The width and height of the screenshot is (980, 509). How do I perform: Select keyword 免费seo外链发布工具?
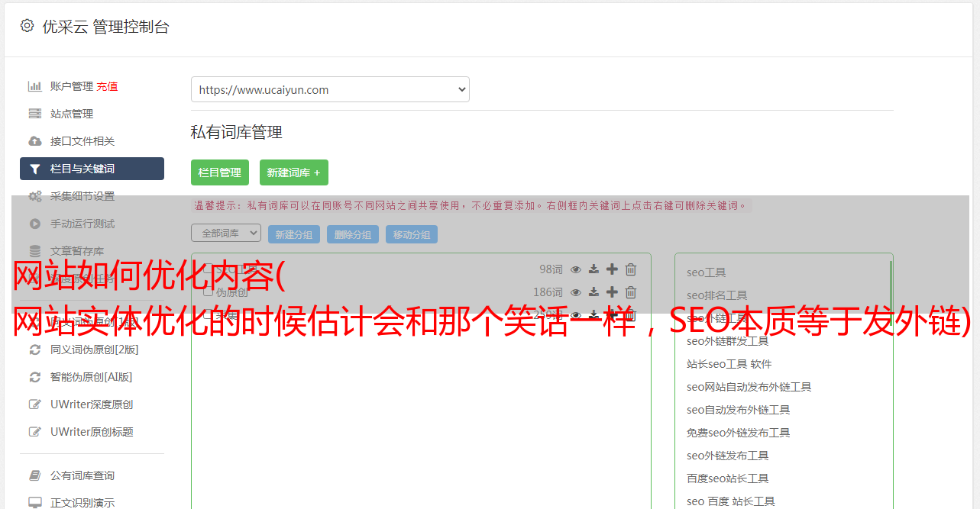739,433
